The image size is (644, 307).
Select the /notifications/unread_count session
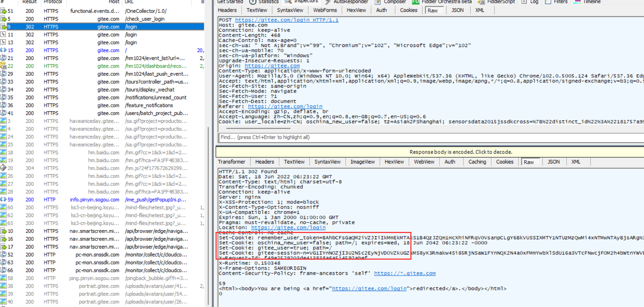pos(102,98)
